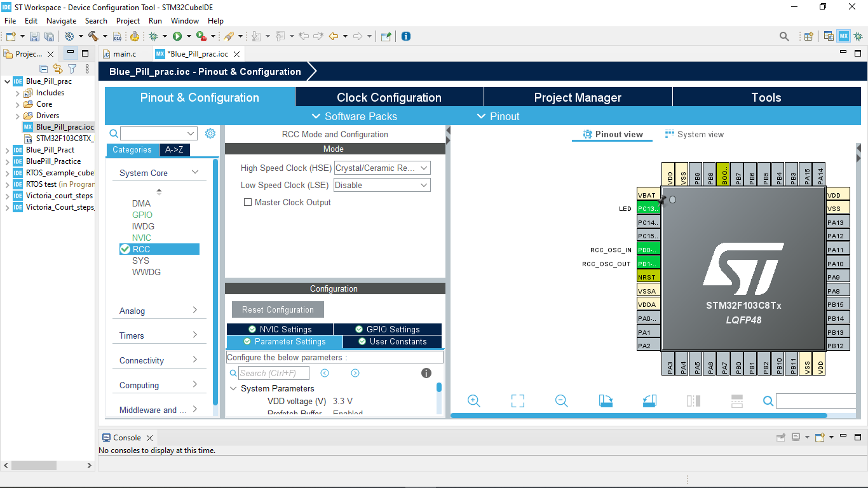Toggle Link with Editor in Project Explorer
868x488 pixels.
[x=58, y=69]
